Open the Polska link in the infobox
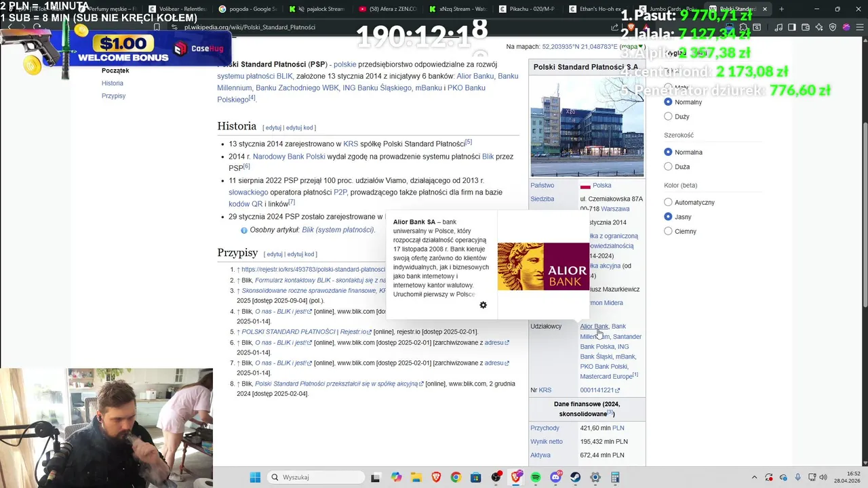Screen dimensions: 868x488 [x=601, y=186]
